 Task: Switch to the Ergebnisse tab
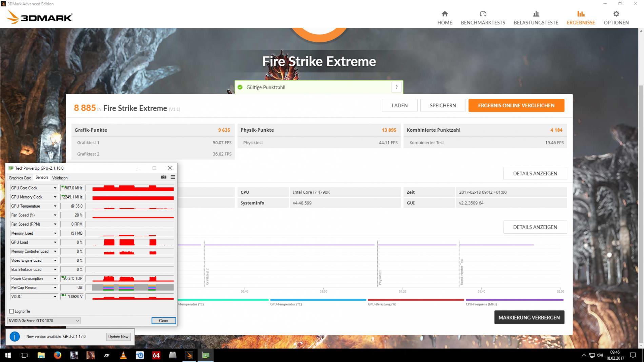coord(581,18)
